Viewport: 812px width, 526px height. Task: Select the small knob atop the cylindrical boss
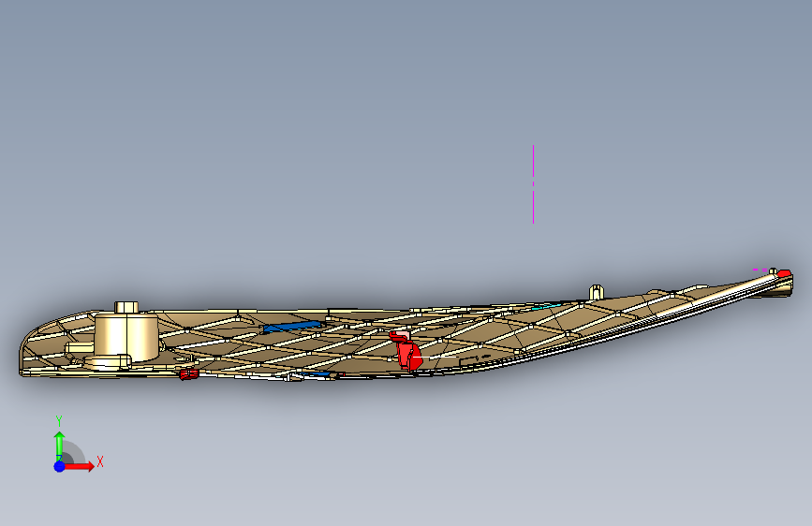[x=126, y=307]
